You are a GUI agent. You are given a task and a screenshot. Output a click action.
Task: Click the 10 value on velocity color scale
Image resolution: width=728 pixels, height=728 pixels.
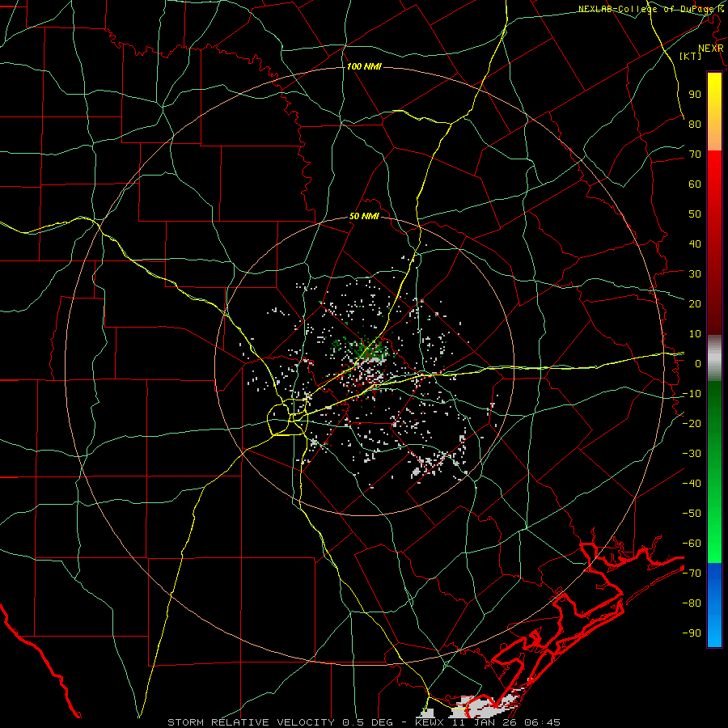[695, 334]
